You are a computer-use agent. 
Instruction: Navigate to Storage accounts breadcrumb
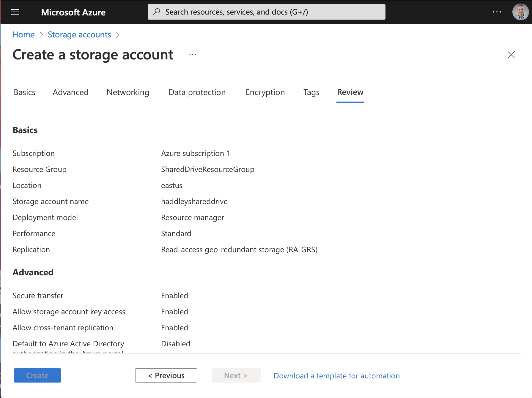79,35
